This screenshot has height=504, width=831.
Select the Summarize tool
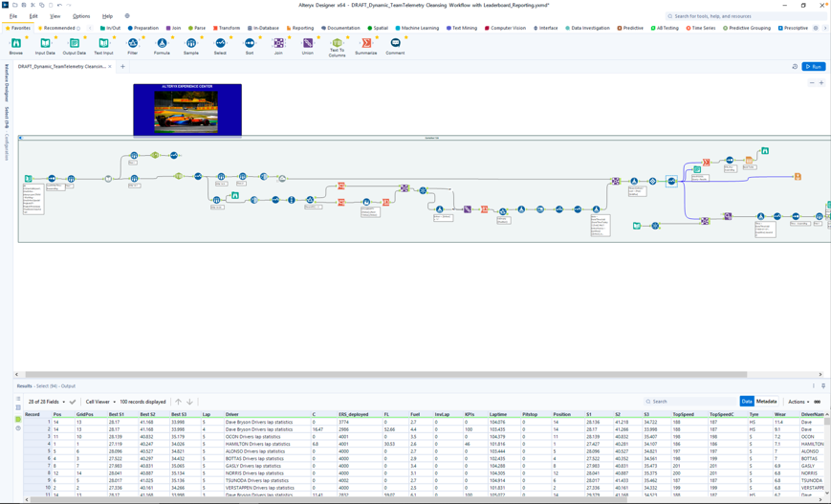365,46
